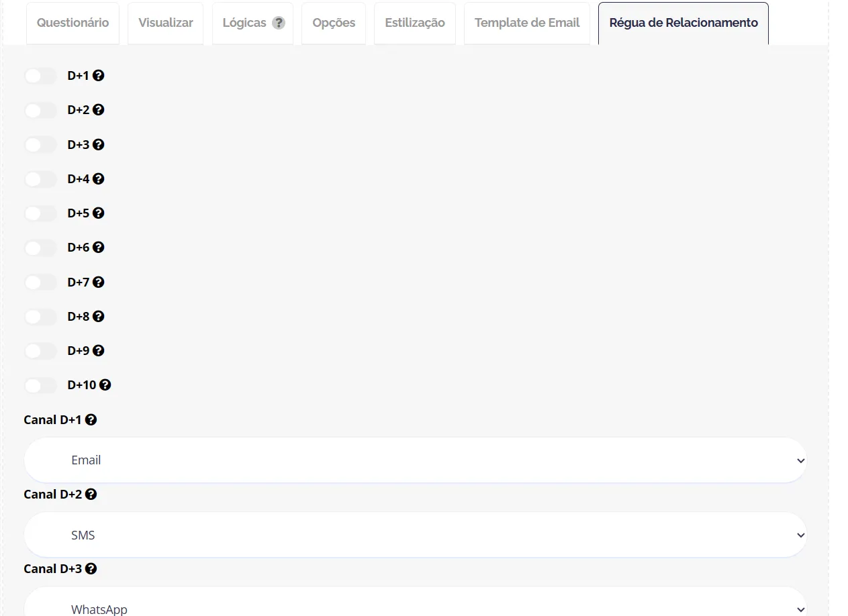Click the Canal D+2 label text
Screen dimensions: 848x616
click(52, 494)
